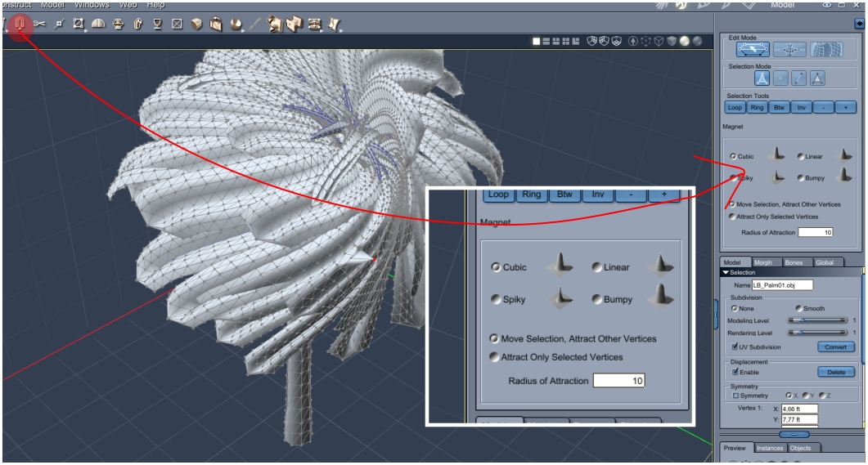Select the scissors cut tool
Viewport: 868px width, 465px height.
(x=39, y=23)
